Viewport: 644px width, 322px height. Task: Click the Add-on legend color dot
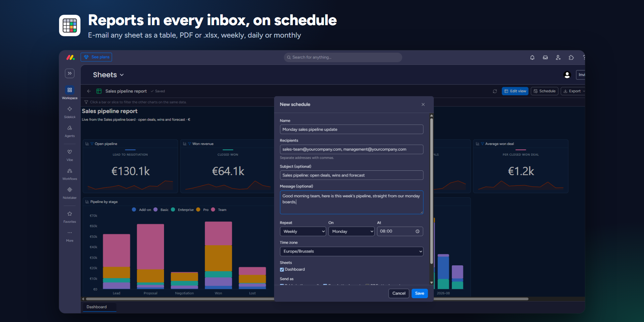(x=134, y=210)
